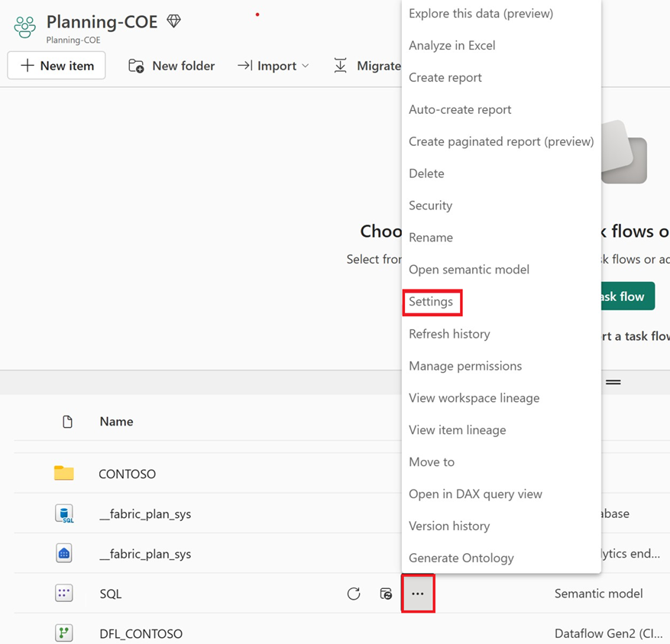Open the CONTOSO folder

(x=128, y=474)
